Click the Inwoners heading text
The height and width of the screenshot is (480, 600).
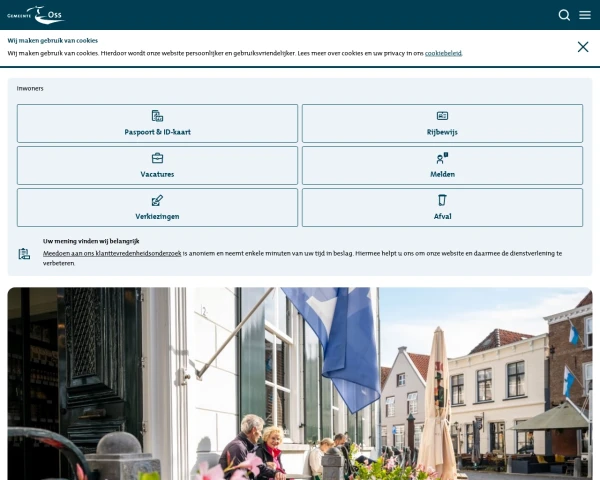point(30,88)
